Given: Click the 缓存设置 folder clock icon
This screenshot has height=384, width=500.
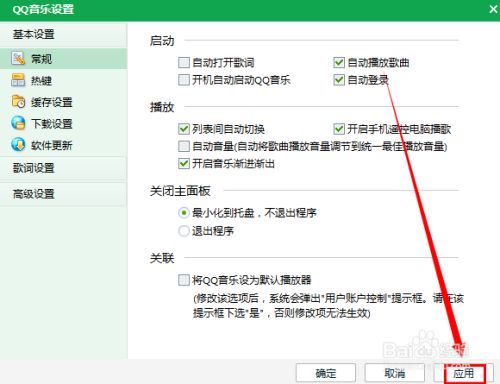Looking at the screenshot, I should [x=18, y=102].
